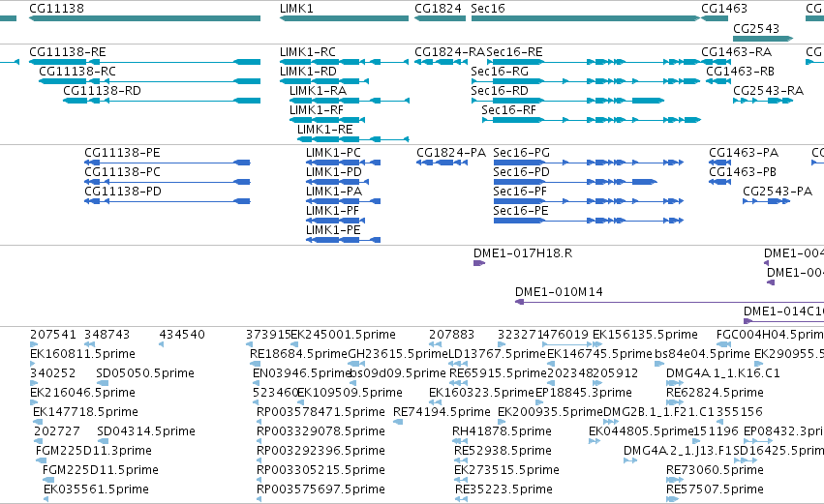
Task: Open the LIMK1-PA protein label
Action: (334, 192)
